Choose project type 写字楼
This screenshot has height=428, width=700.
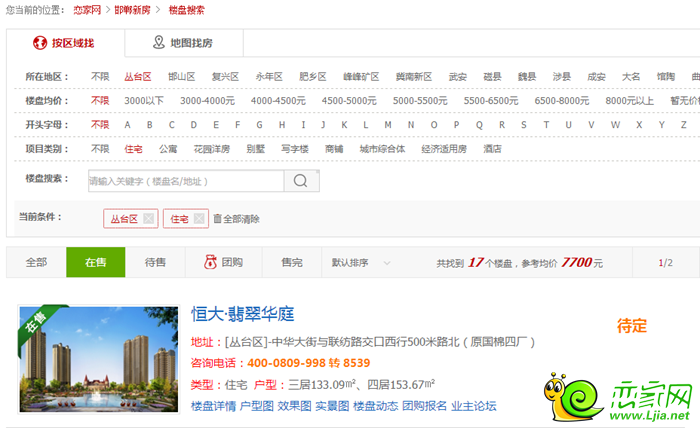(295, 149)
